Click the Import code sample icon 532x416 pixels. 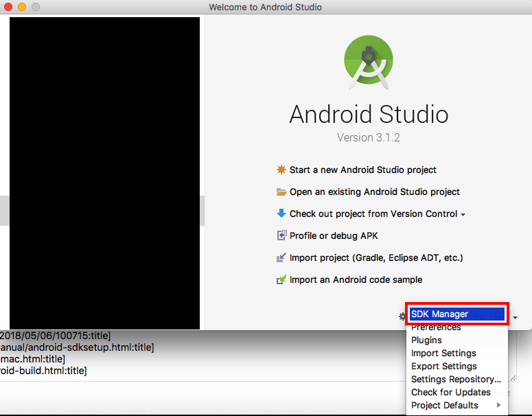click(x=281, y=279)
